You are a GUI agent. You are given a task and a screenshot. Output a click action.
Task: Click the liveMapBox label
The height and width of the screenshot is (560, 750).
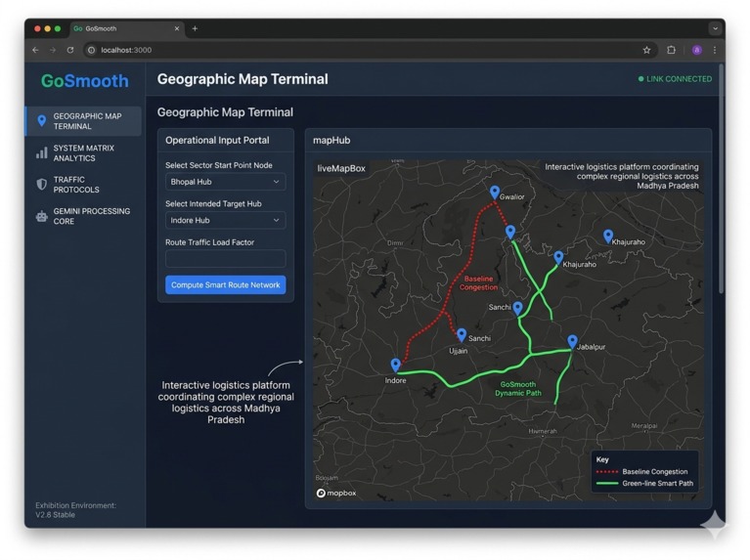click(341, 168)
